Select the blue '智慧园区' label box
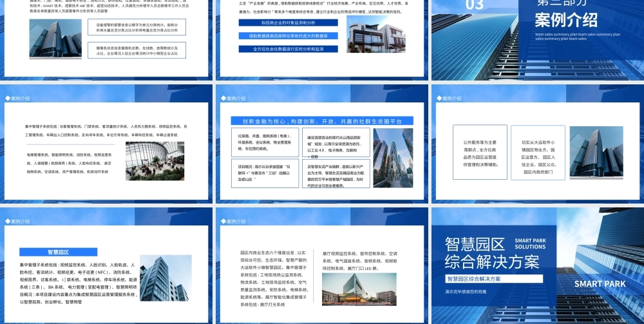This screenshot has width=644, height=324. click(59, 252)
